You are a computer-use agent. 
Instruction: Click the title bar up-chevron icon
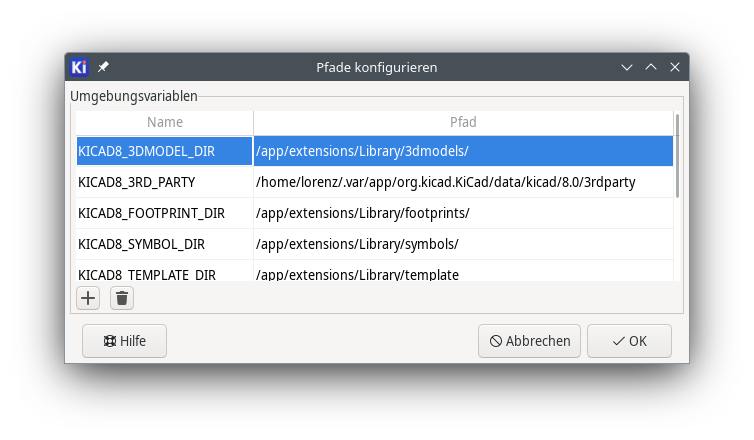(651, 67)
